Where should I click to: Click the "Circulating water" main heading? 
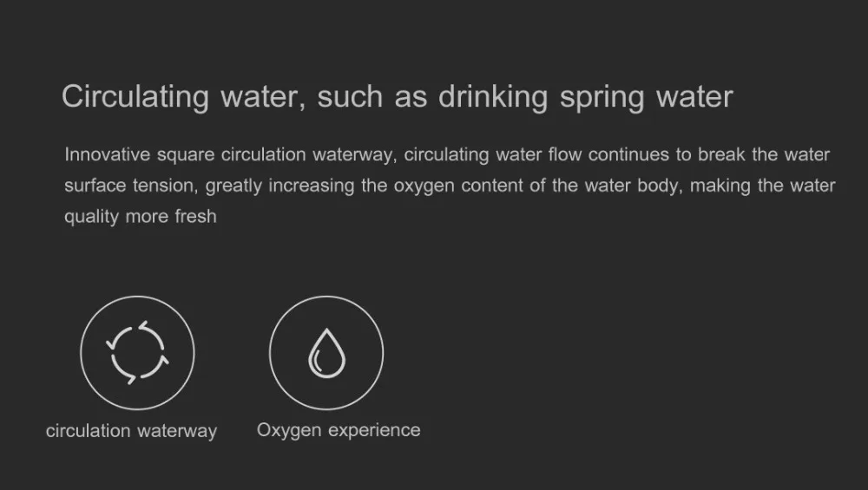[x=397, y=96]
